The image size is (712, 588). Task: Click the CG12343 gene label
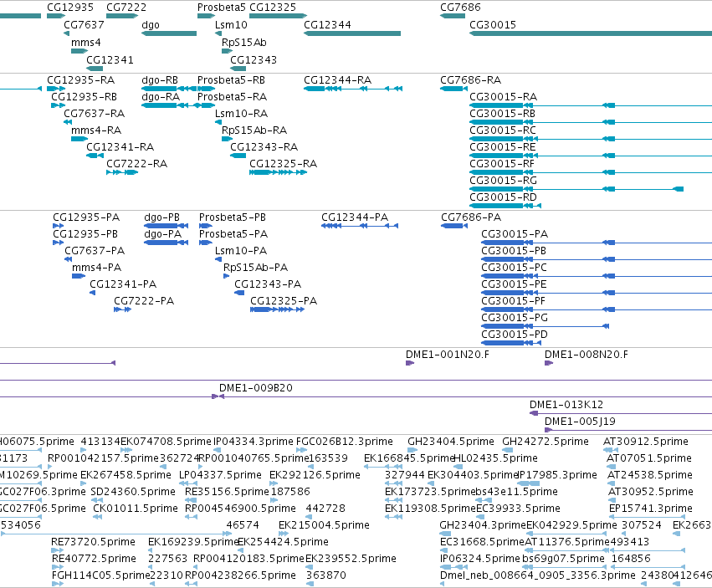click(254, 60)
